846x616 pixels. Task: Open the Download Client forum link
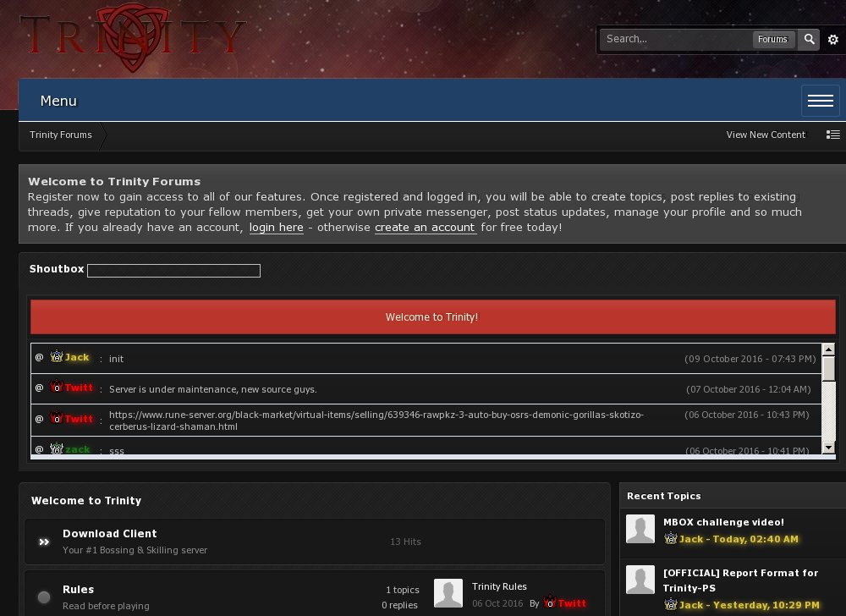point(110,534)
